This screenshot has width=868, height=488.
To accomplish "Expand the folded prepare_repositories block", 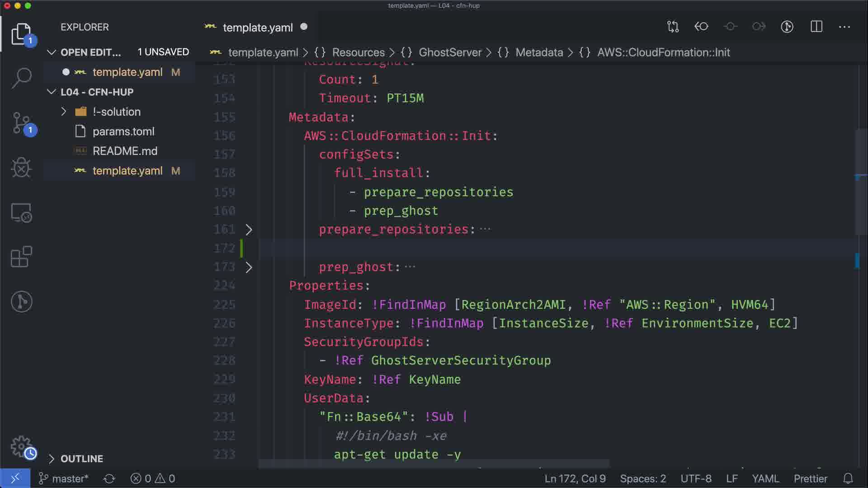I will point(249,230).
